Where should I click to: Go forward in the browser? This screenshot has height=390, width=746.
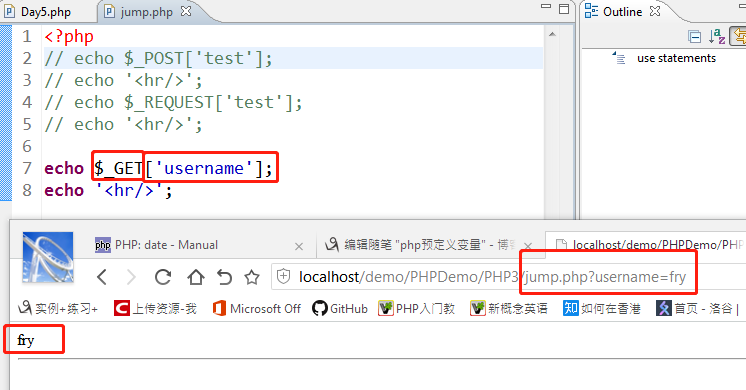coord(131,277)
